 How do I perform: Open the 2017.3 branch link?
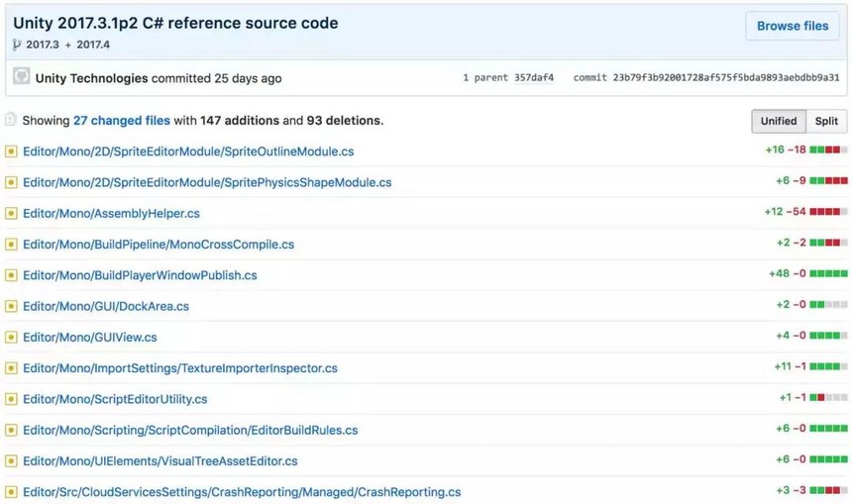(43, 45)
